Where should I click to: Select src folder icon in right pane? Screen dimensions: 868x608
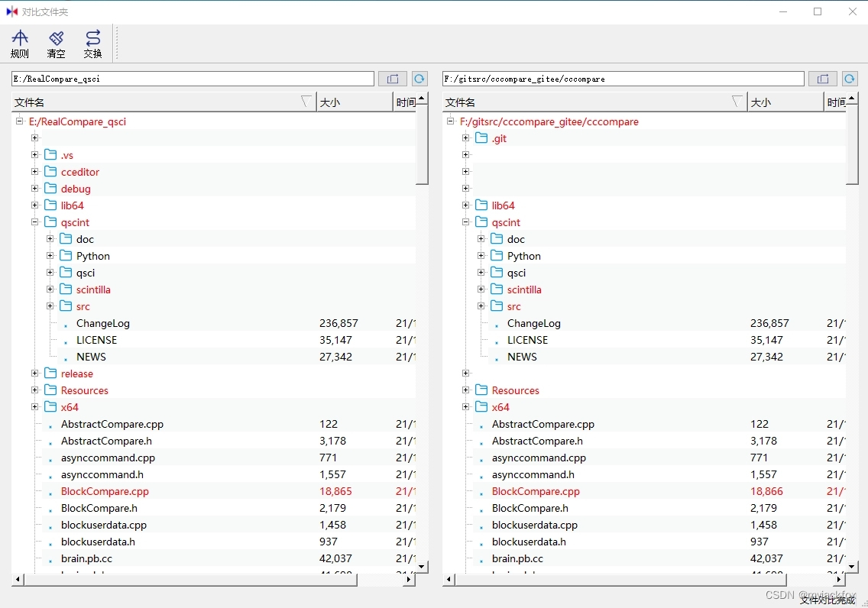click(x=497, y=306)
